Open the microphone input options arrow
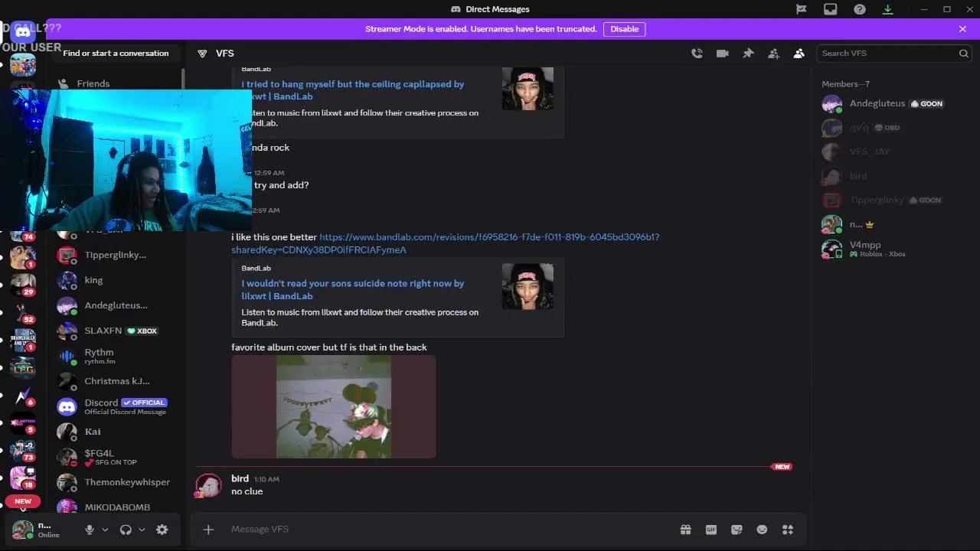 (105, 530)
